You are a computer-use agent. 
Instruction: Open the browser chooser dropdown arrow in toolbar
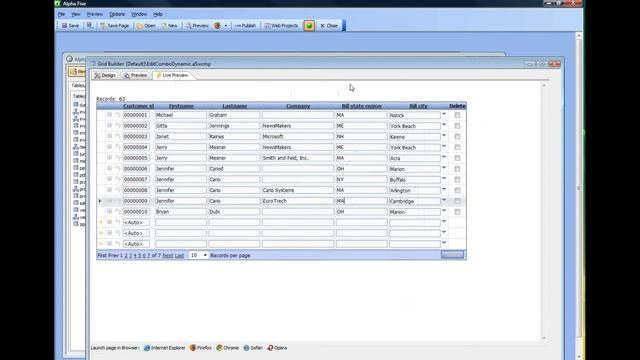tap(226, 26)
